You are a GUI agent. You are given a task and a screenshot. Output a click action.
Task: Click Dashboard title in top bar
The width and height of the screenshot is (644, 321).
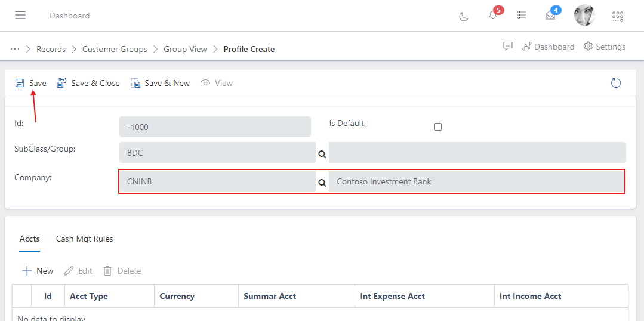click(69, 16)
